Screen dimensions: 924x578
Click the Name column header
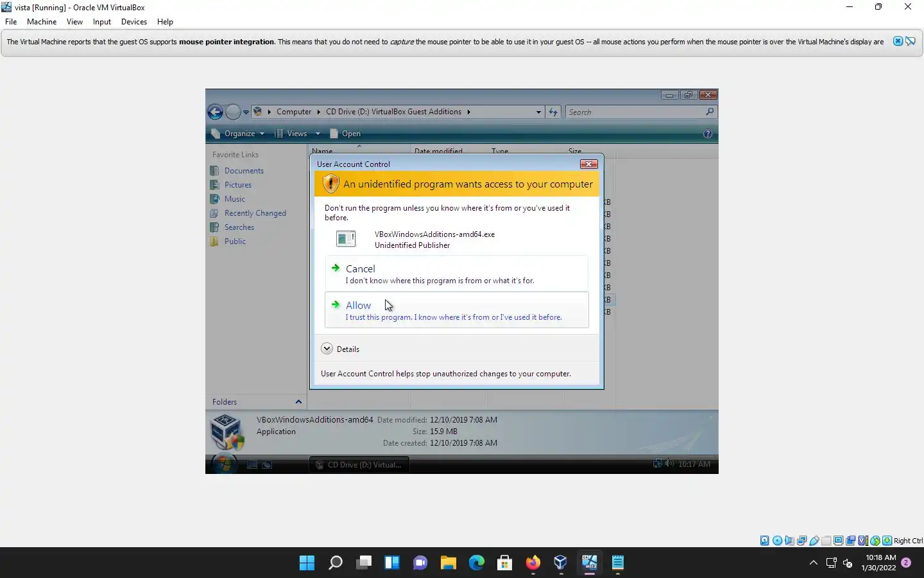pos(359,151)
